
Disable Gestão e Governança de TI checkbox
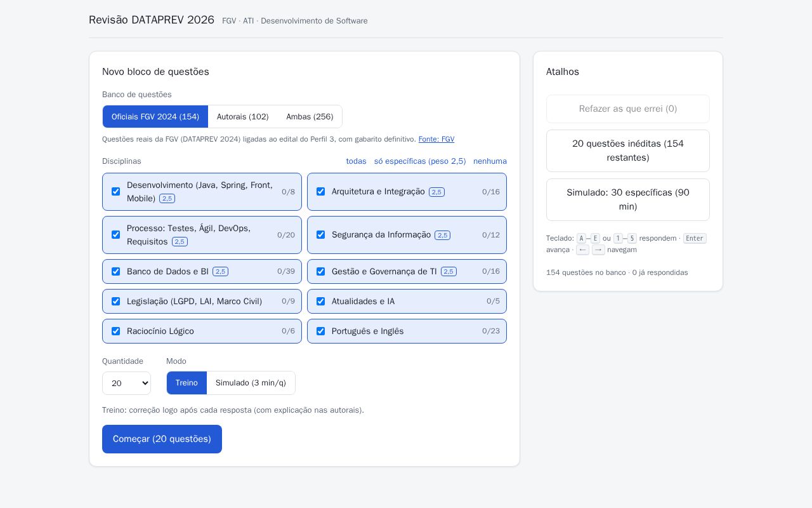pyautogui.click(x=320, y=271)
